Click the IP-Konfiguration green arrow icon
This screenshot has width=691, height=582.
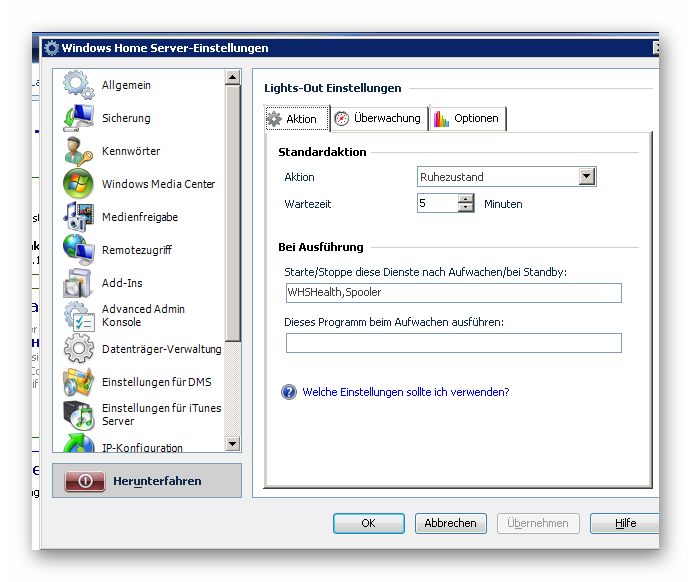pyautogui.click(x=78, y=443)
